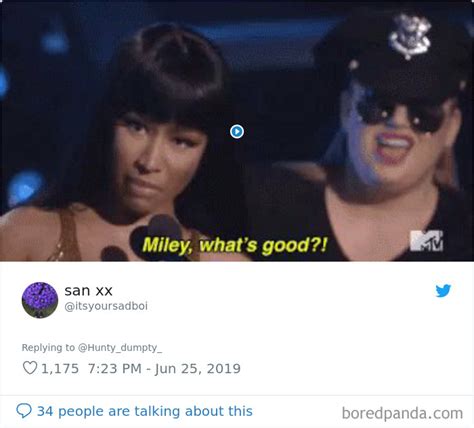
Task: Click the Twitter bird logo
Action: [443, 290]
